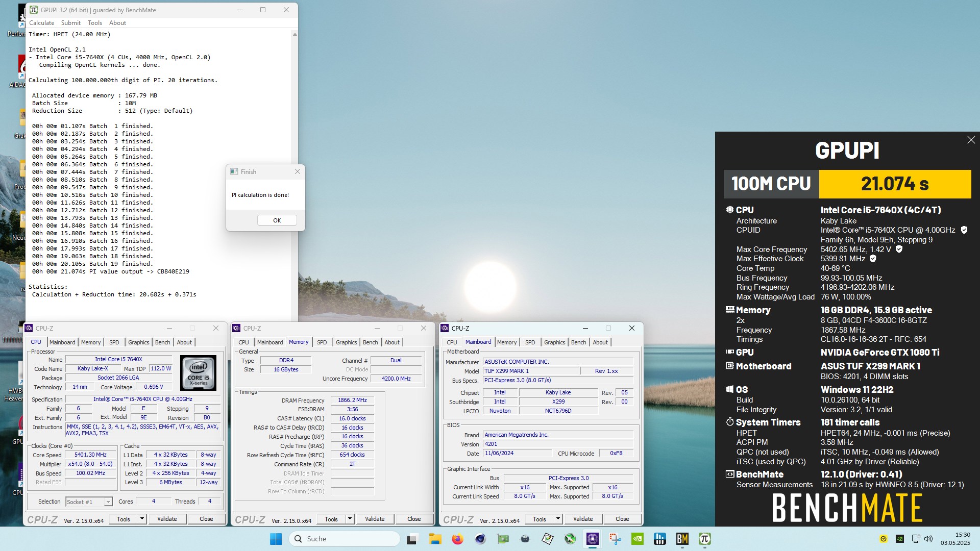Click Close button in CPU-Z Memory window
The height and width of the screenshot is (551, 980).
coord(414,519)
